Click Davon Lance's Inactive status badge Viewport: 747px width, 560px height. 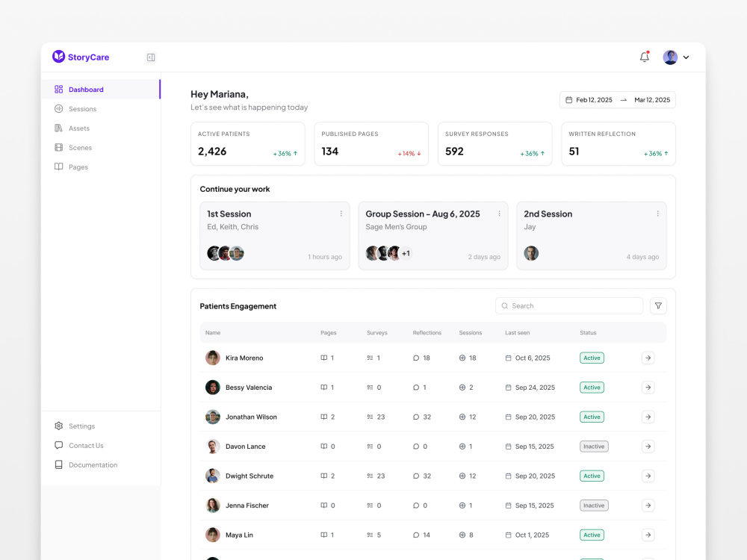pyautogui.click(x=594, y=447)
